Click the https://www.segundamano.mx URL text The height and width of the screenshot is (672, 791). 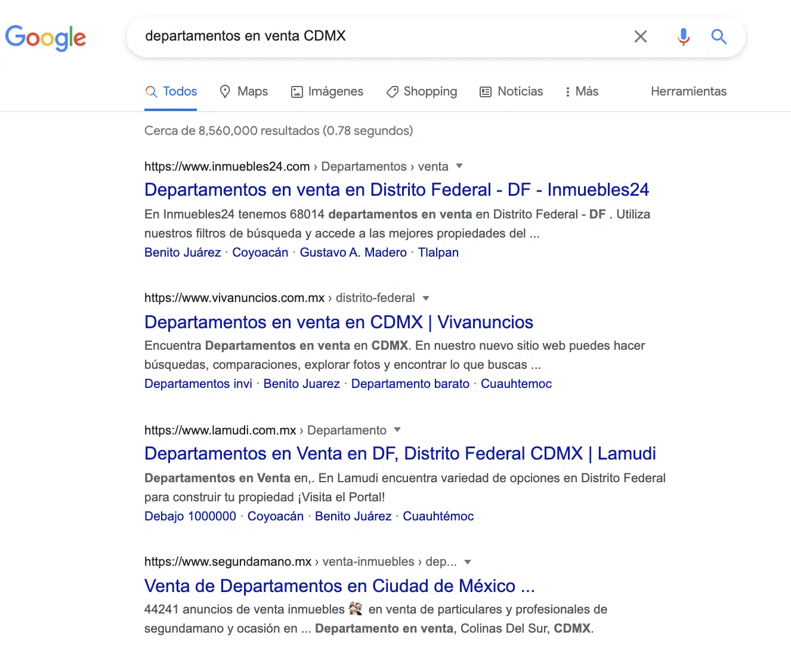[228, 562]
